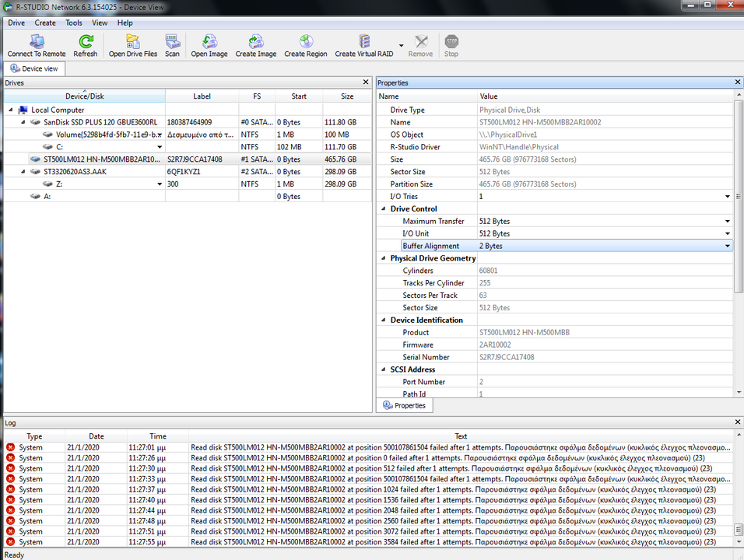Open the Buffer Alignment value dropdown

tap(728, 246)
